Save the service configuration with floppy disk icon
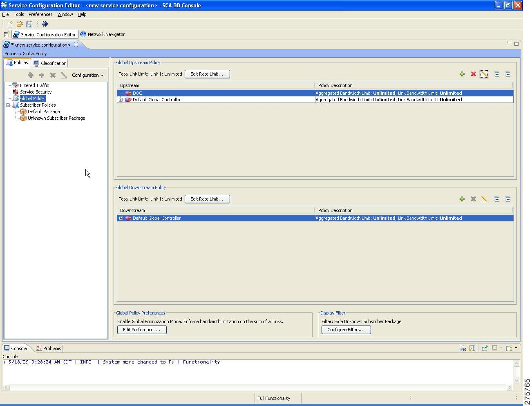532x406 pixels. [x=29, y=24]
